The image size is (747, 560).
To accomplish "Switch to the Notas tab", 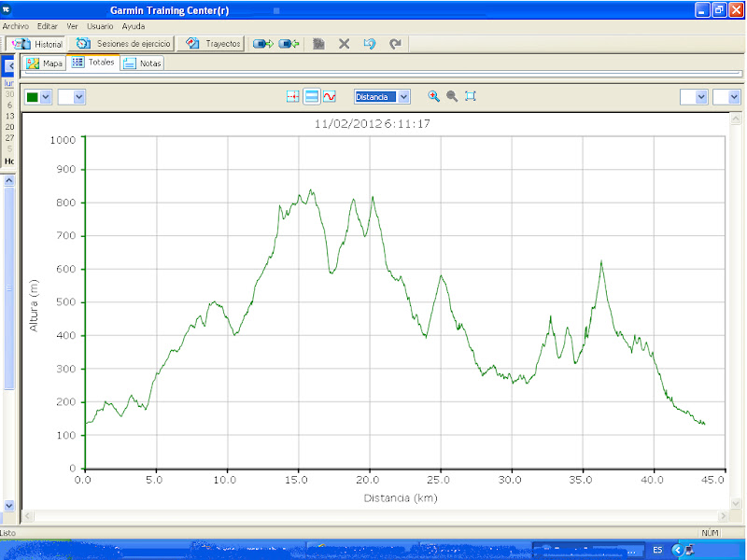I will [142, 63].
